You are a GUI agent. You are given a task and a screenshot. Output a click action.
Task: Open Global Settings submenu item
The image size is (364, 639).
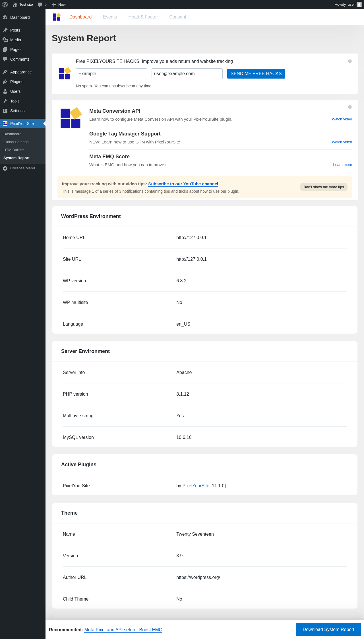pyautogui.click(x=16, y=142)
